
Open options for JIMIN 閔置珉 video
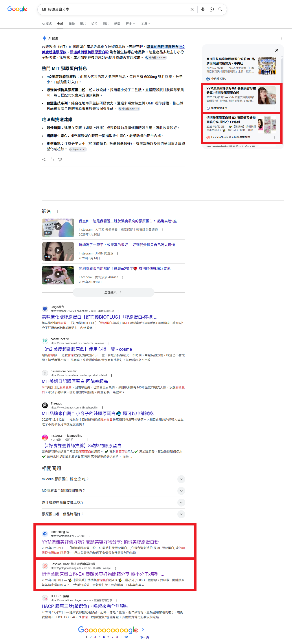click(118, 254)
